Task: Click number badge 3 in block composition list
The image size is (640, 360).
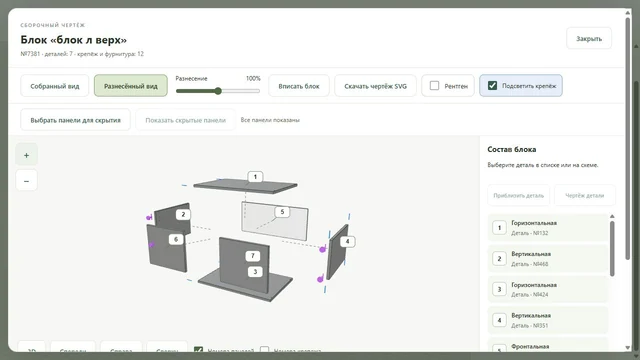Action: (x=499, y=289)
